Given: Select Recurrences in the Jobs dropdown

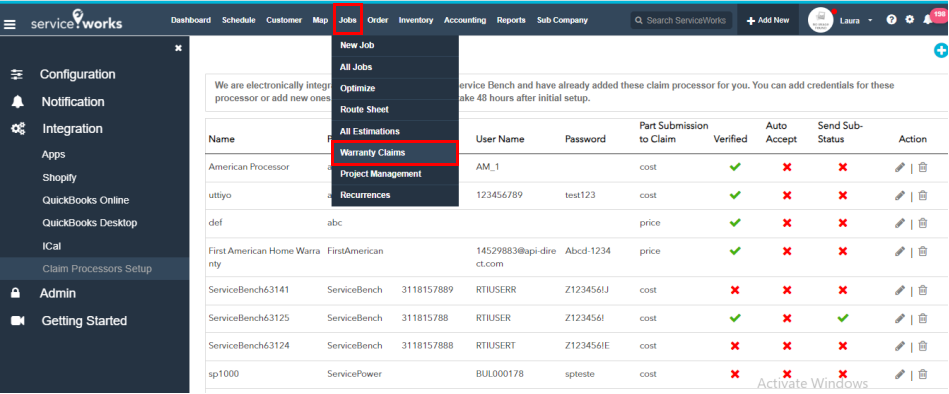Looking at the screenshot, I should [x=395, y=195].
